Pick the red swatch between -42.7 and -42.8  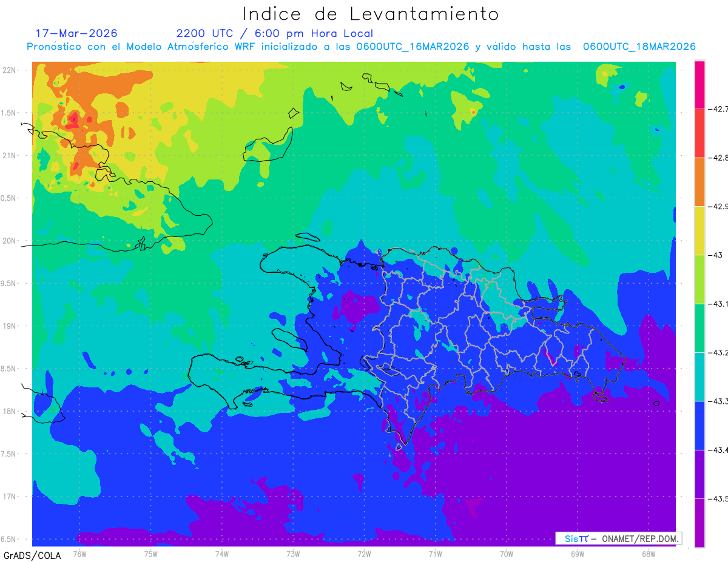click(699, 133)
